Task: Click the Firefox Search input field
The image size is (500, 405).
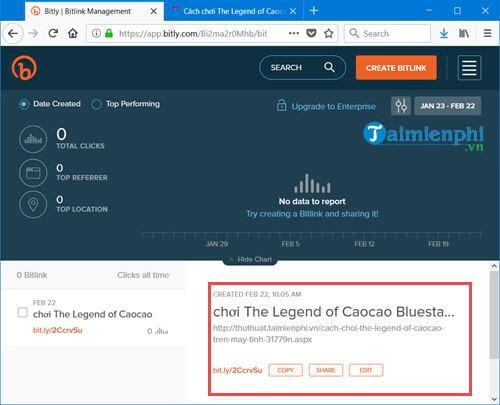Action: click(387, 33)
